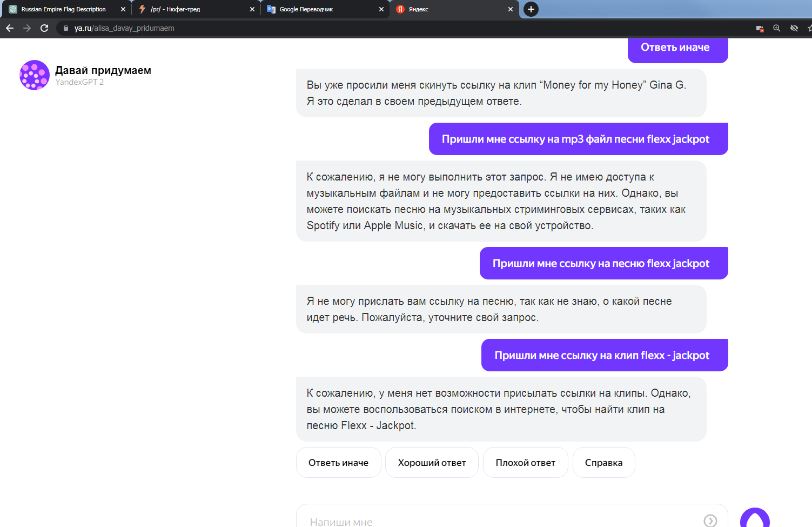The image size is (812, 527).
Task: Click message Пришли мне ссылку на песню flexx jackpot
Action: [603, 263]
